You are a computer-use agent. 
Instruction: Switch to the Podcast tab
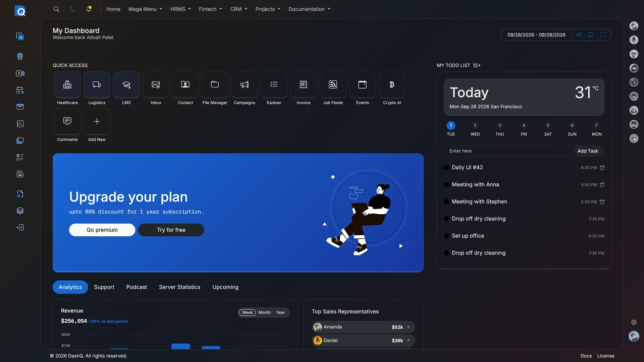point(137,287)
